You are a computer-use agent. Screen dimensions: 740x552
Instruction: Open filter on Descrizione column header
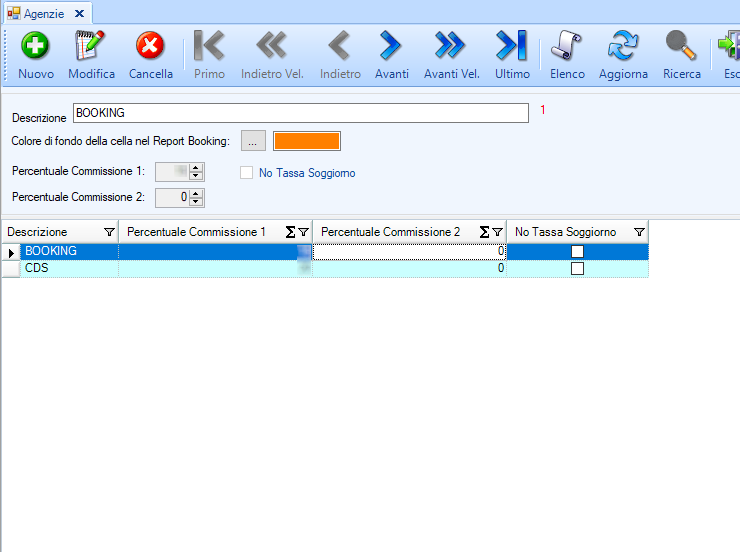tap(109, 232)
